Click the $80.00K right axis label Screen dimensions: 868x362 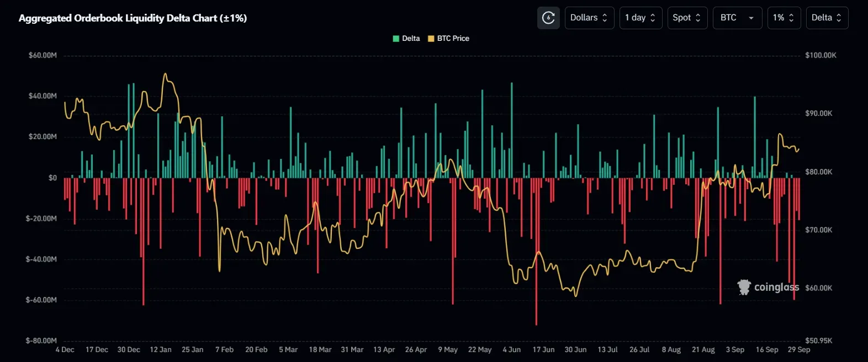pos(819,172)
